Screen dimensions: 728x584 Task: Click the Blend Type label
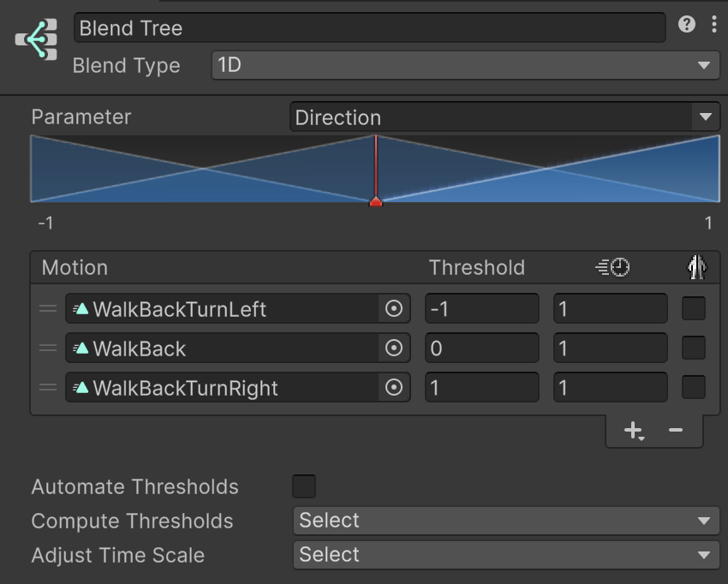[126, 66]
